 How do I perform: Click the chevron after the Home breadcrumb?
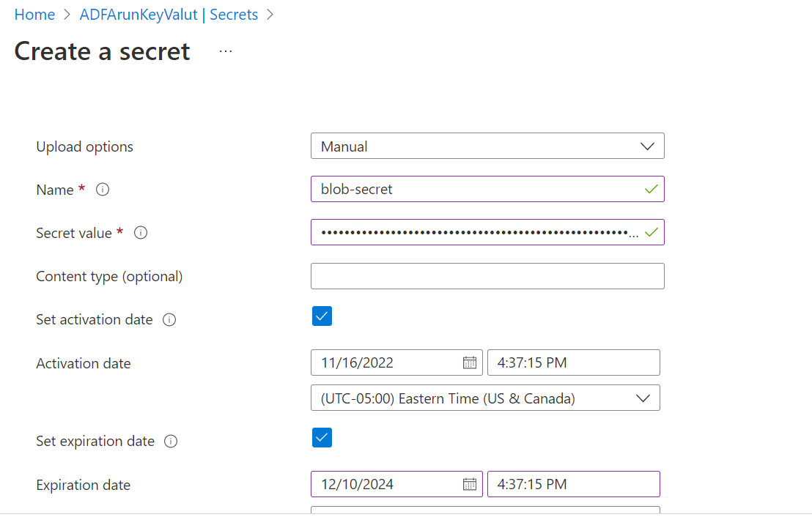67,15
